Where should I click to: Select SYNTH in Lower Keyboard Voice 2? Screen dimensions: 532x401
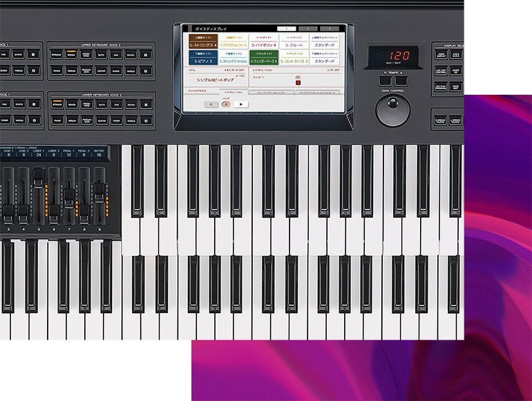pyautogui.click(x=131, y=104)
